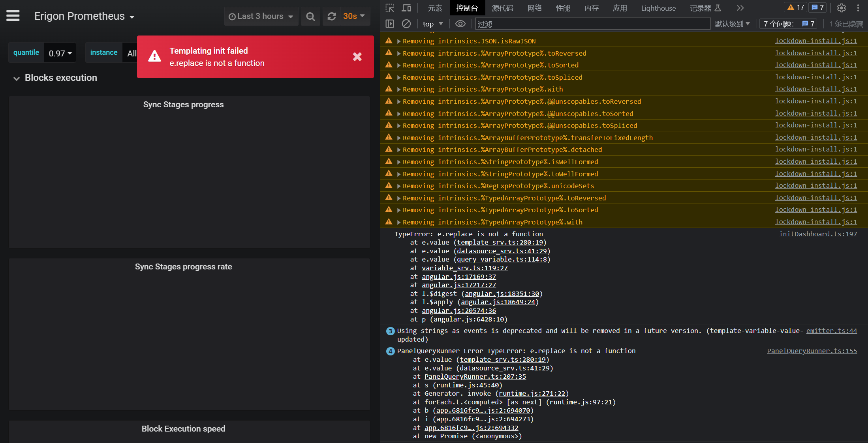Open the initDashboard.ts:197 source link
Screen dimensions: 868x443
point(818,234)
